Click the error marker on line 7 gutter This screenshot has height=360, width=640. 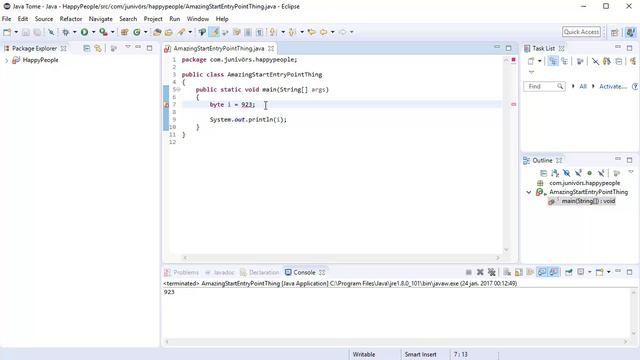[x=166, y=104]
